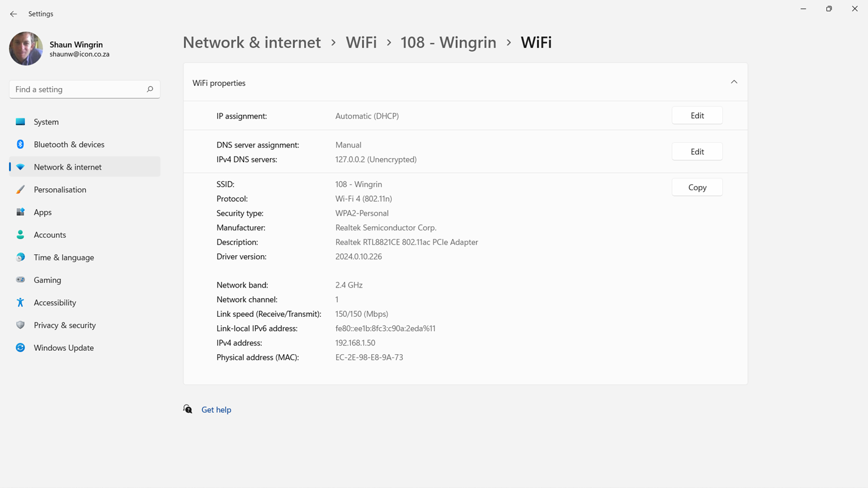Click the back arrow in Settings
This screenshot has height=488, width=868.
[x=14, y=14]
